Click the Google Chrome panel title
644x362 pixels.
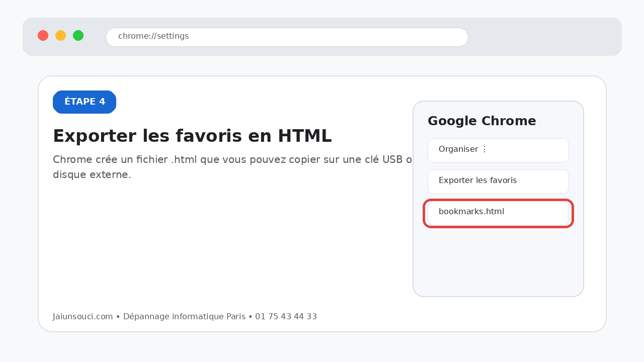pos(481,121)
